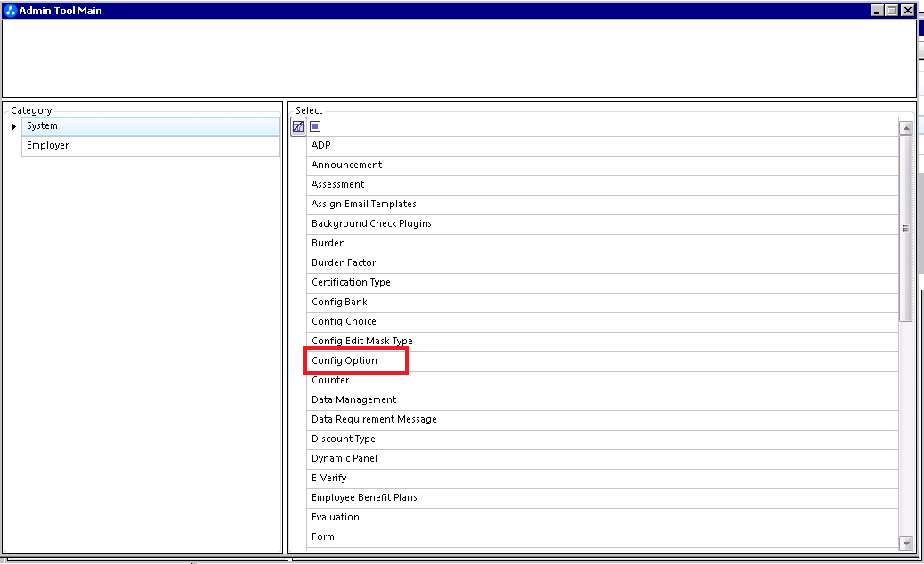The image size is (924, 564).
Task: Open Assign Email Templates
Action: pyautogui.click(x=603, y=205)
